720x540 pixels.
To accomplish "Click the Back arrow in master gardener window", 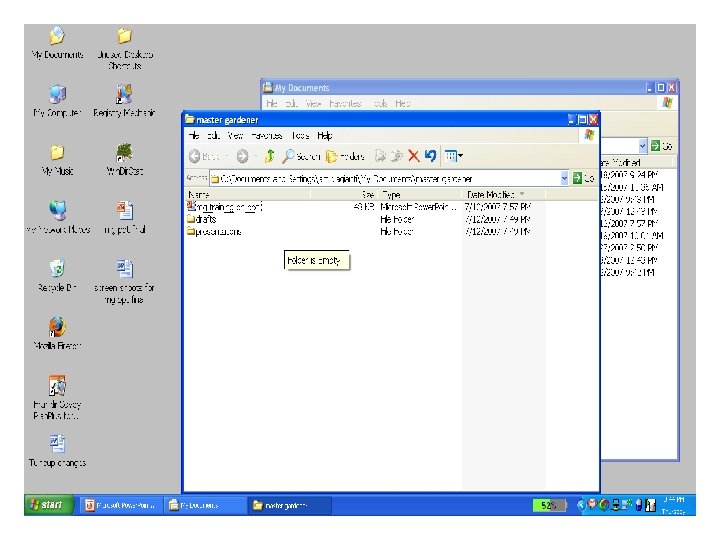I will coord(195,156).
